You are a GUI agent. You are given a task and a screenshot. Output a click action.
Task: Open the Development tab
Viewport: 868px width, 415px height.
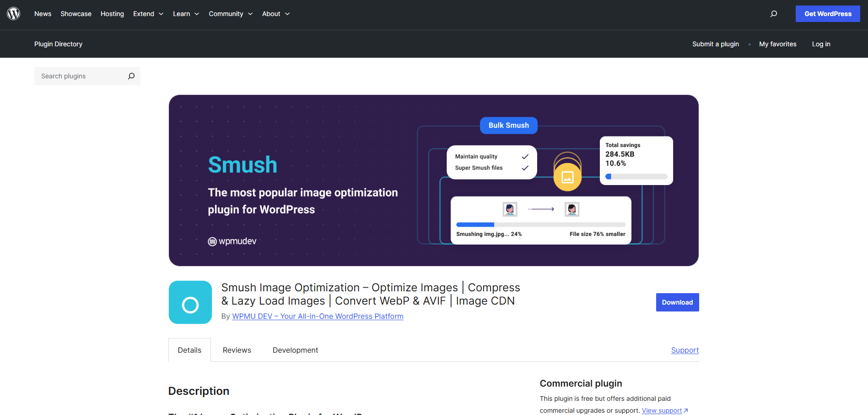(x=295, y=349)
